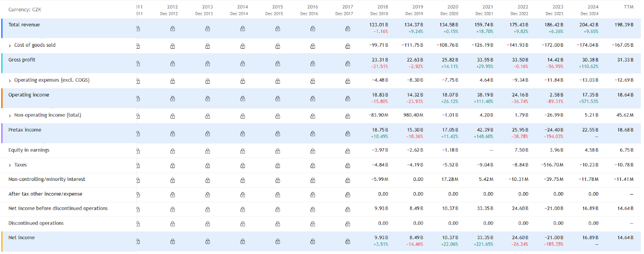This screenshot has width=644, height=254.
Task: Click the 2012 column header
Action: (169, 10)
